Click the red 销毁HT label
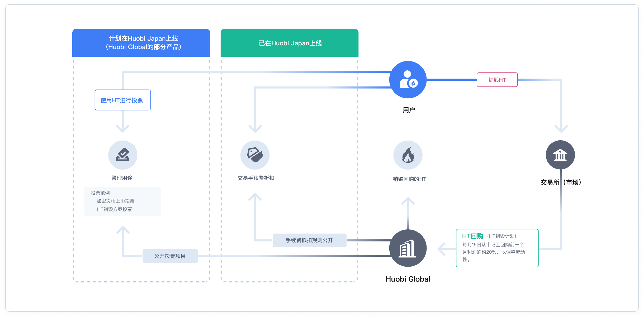Screen dimensions: 644x318 point(497,80)
